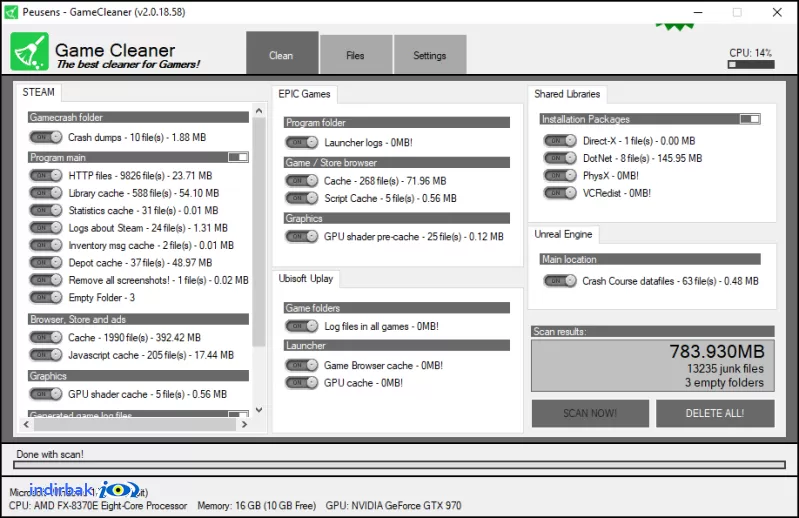
Task: Toggle Logs about Steam switch
Action: click(x=46, y=228)
